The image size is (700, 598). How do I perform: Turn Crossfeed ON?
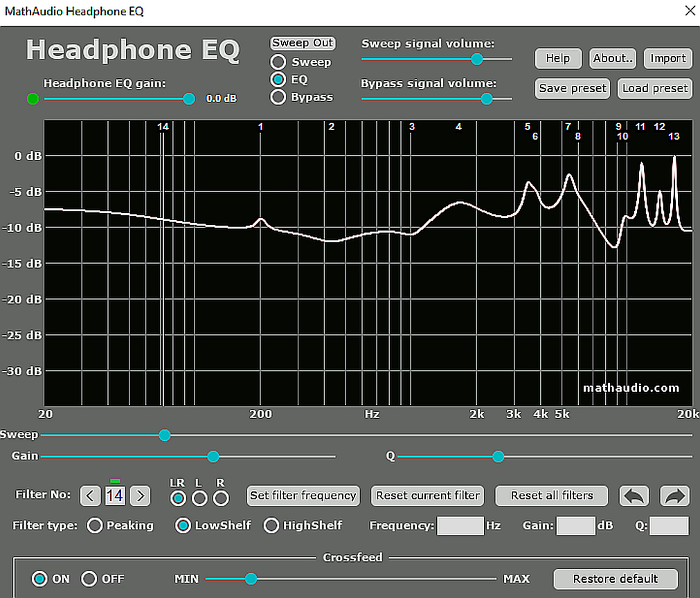39,579
